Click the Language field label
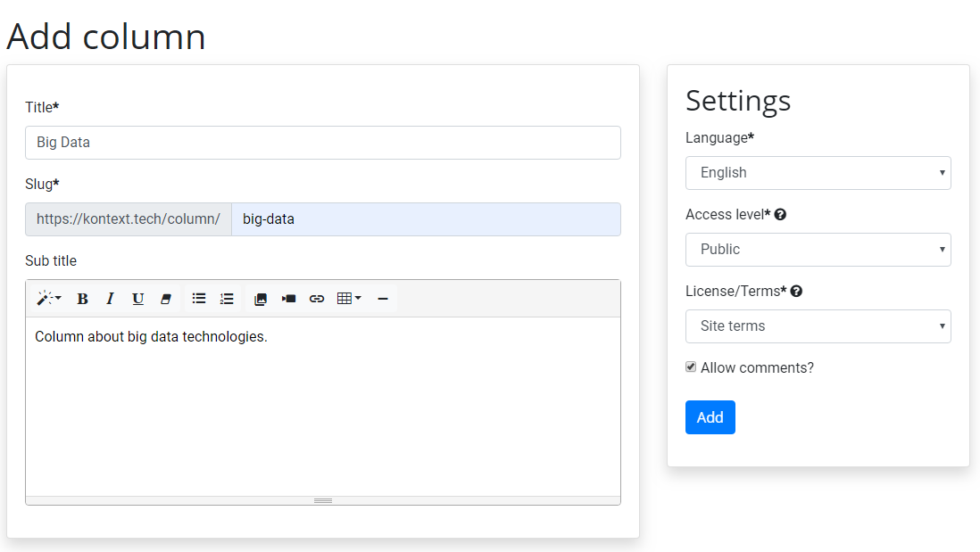Screen dimensions: 980x552 click(x=720, y=138)
